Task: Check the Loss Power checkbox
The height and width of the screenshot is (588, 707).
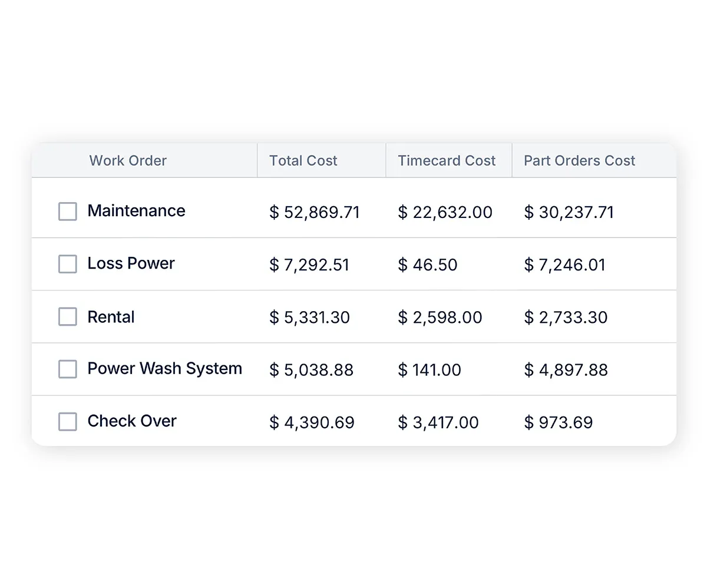Action: click(67, 263)
